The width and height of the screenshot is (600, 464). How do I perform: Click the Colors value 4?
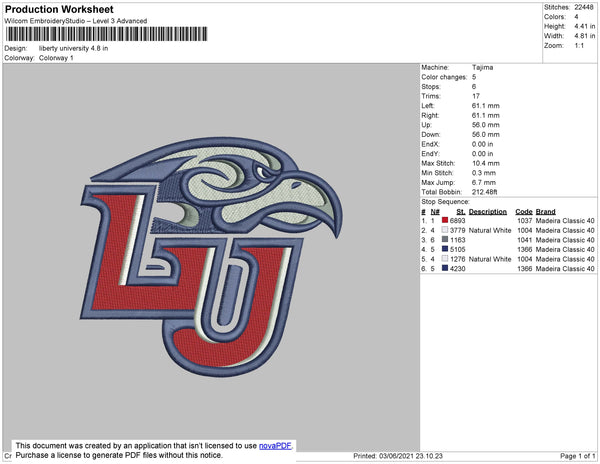(576, 17)
